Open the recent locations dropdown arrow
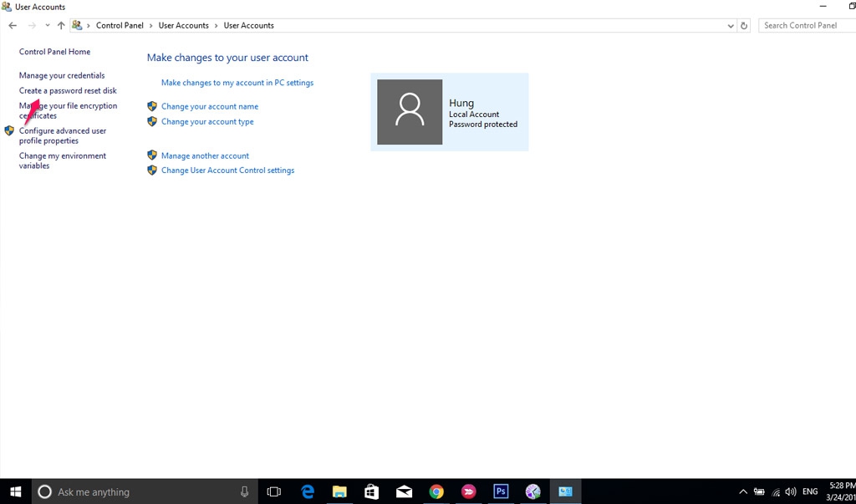 (x=47, y=26)
